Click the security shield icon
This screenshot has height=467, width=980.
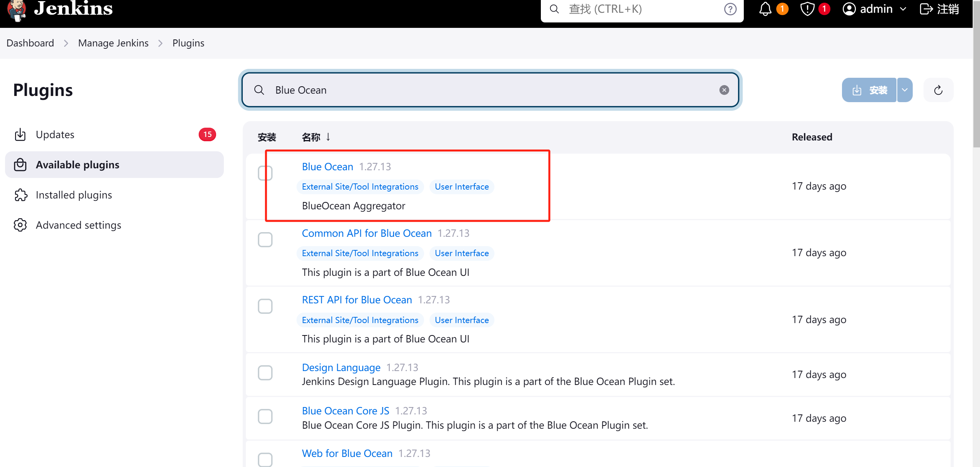[807, 8]
